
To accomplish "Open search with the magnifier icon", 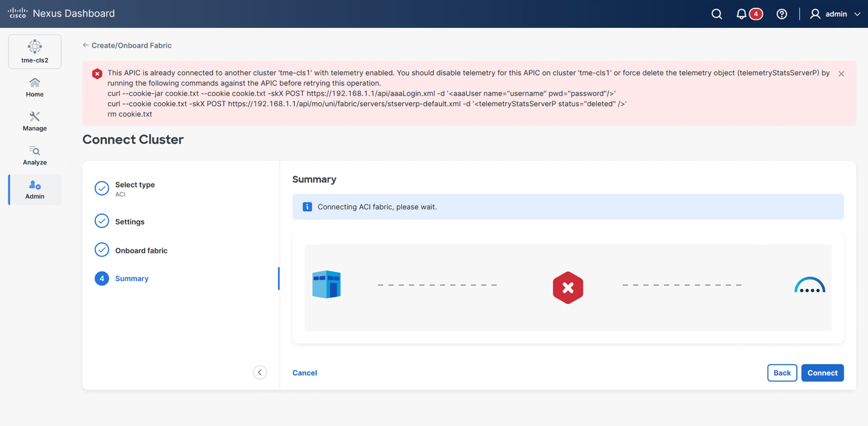I will (x=717, y=14).
